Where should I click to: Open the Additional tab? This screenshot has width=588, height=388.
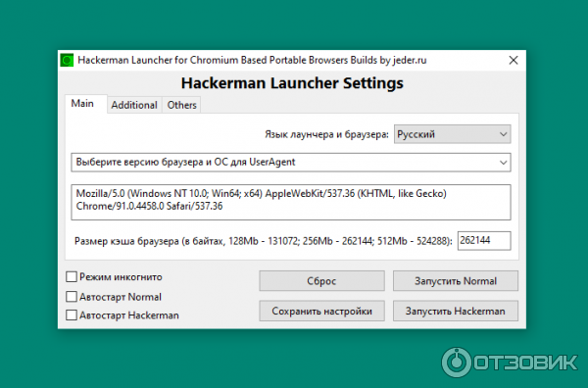click(134, 105)
